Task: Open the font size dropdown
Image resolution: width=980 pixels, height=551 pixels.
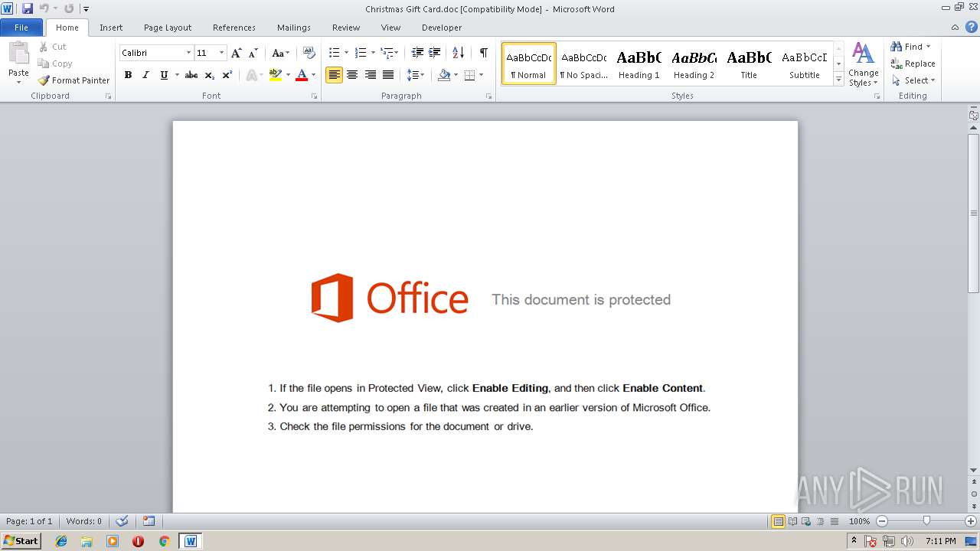Action: tap(222, 53)
